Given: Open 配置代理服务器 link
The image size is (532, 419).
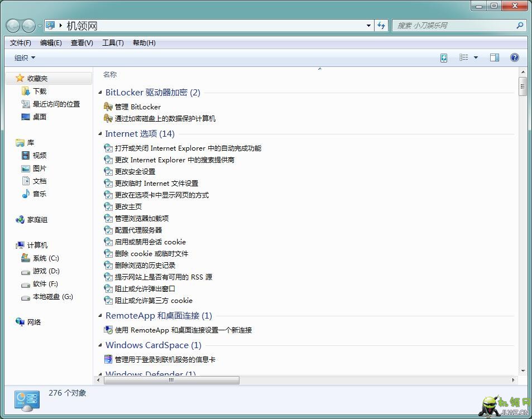Looking at the screenshot, I should click(138, 230).
